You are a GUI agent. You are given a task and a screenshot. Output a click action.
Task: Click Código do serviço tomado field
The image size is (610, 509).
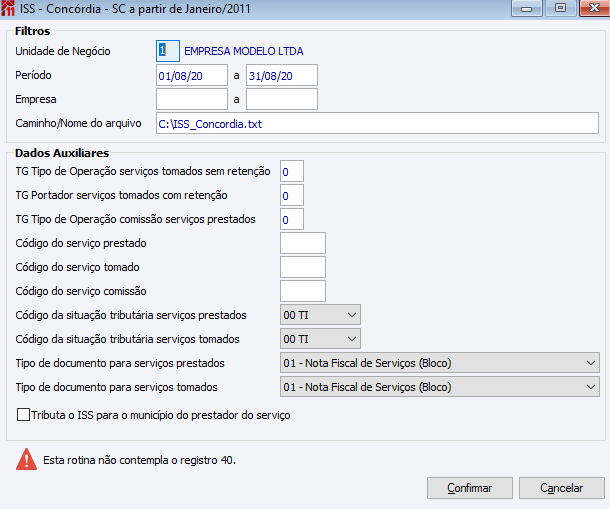click(303, 267)
